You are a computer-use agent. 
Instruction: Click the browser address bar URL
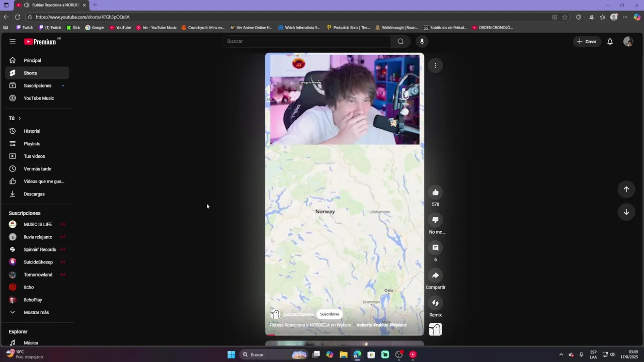83,17
